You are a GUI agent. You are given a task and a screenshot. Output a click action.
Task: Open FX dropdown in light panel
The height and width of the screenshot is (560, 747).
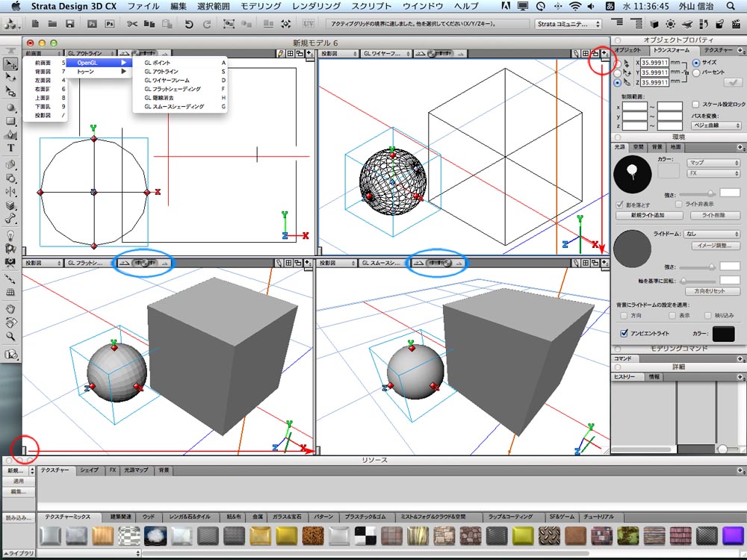(x=713, y=173)
